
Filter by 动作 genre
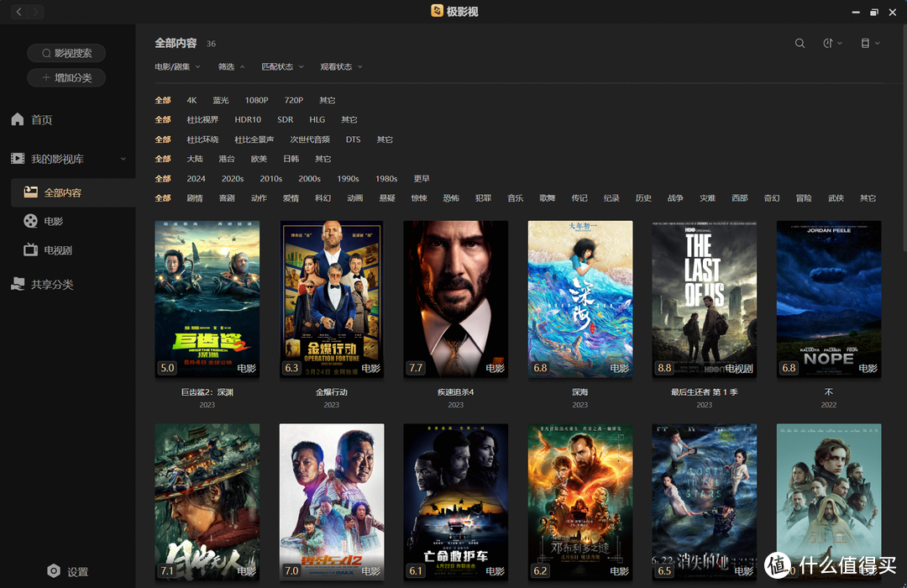[260, 198]
